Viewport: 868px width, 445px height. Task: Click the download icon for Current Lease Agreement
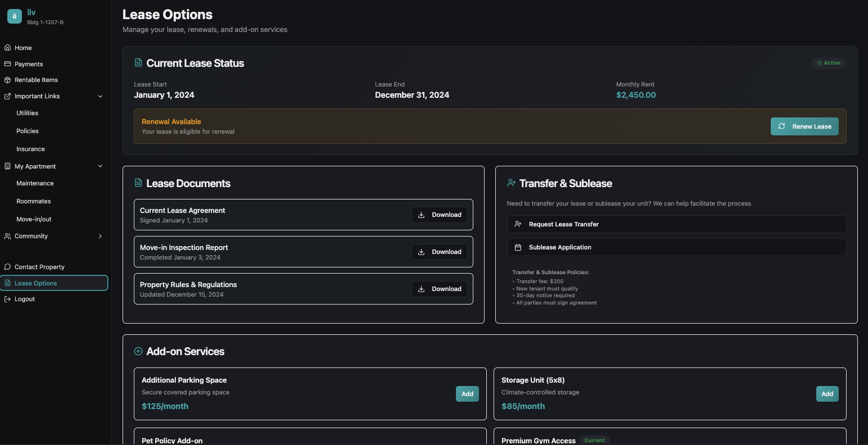coord(421,215)
